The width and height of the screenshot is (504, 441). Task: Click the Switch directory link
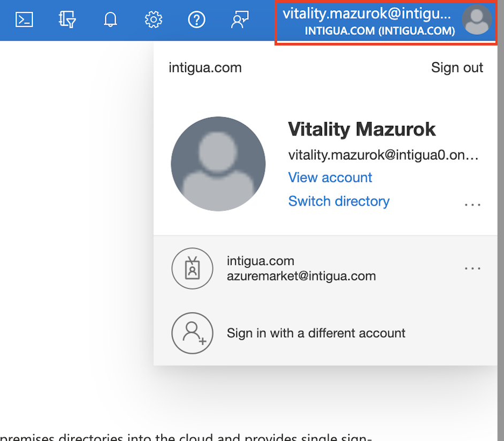(339, 201)
